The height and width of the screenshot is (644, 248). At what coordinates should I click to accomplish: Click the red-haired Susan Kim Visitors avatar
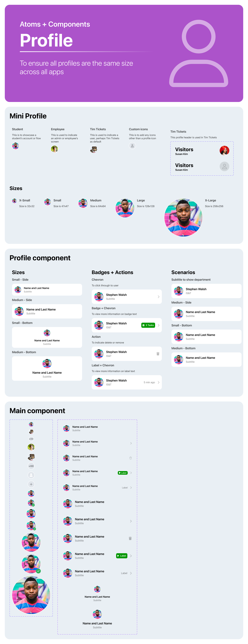tap(224, 151)
